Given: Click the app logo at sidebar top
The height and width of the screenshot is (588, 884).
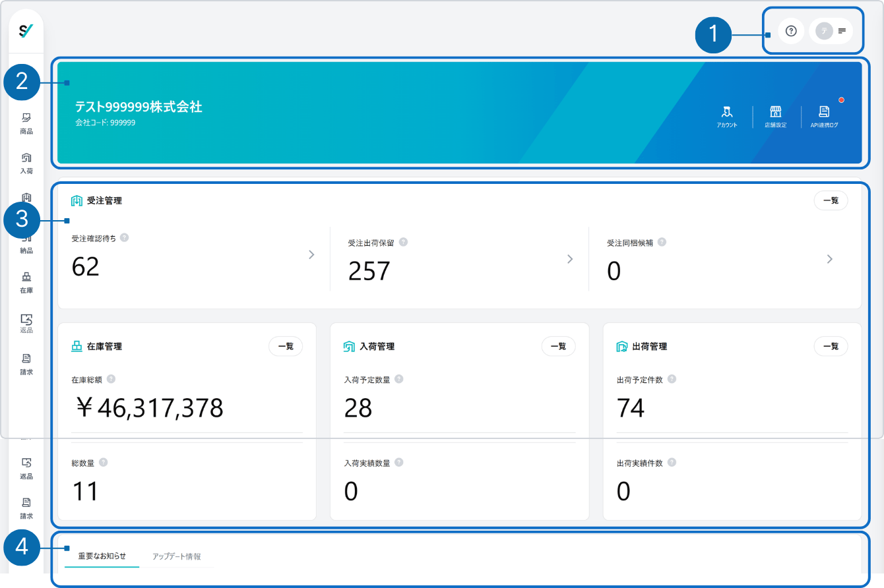Looking at the screenshot, I should pyautogui.click(x=26, y=31).
